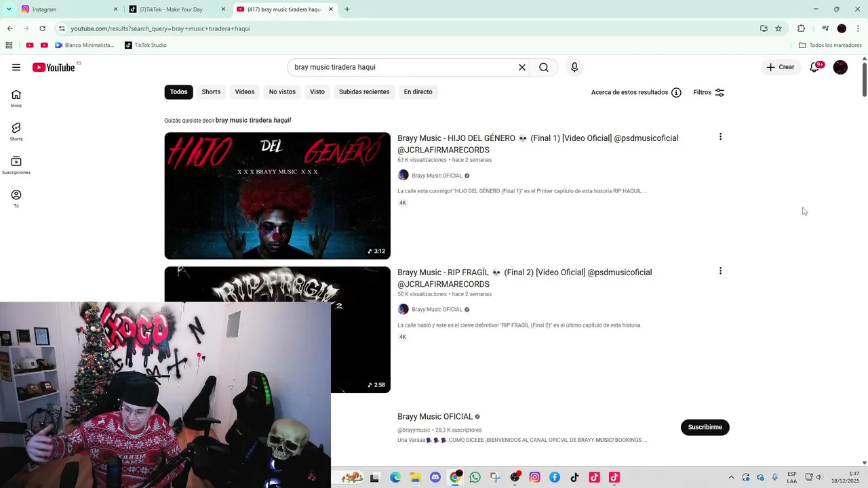Open Microsoft Edge from the taskbar
The height and width of the screenshot is (488, 868).
coord(395,477)
